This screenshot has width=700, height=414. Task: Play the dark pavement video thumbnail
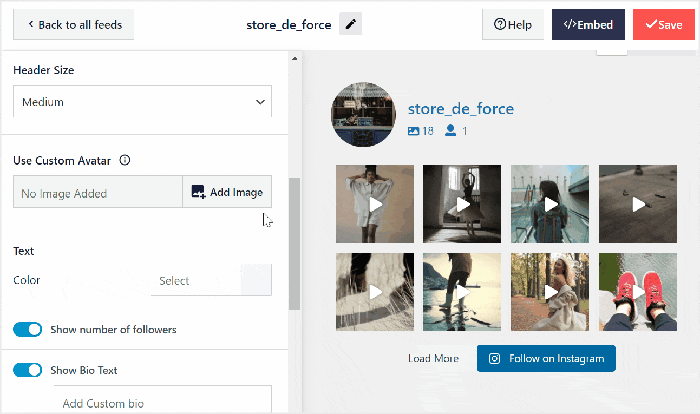point(638,204)
